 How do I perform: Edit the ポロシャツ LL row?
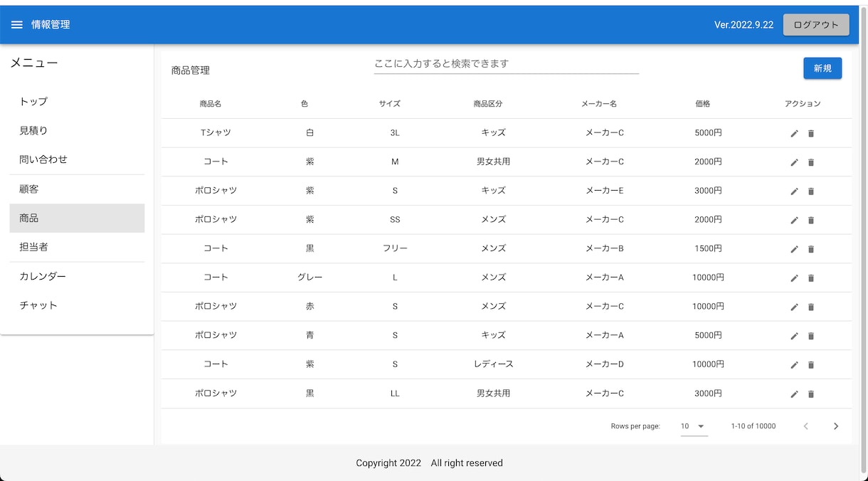(795, 394)
